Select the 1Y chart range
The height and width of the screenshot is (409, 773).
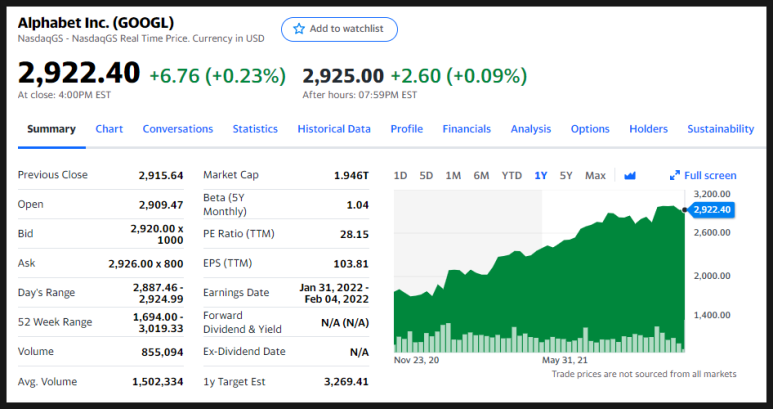point(541,175)
